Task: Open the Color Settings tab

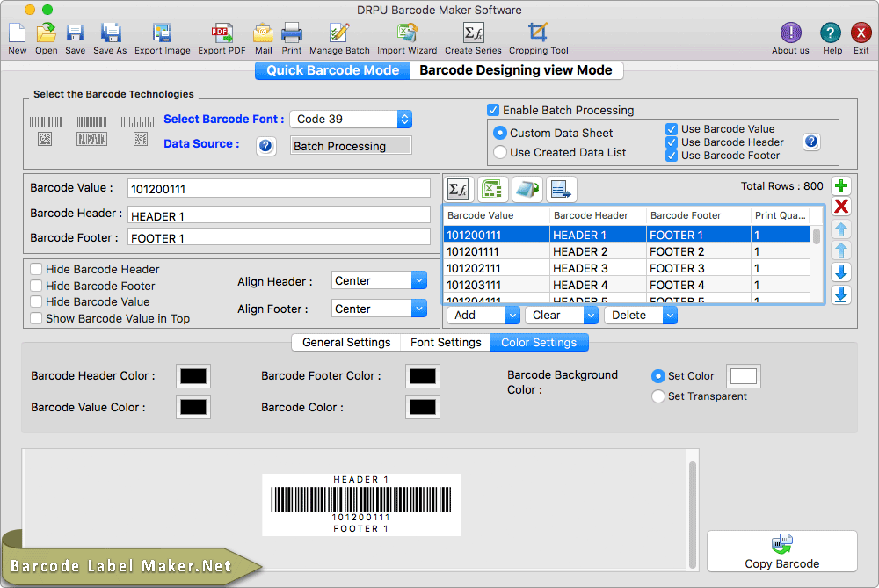Action: pos(540,343)
